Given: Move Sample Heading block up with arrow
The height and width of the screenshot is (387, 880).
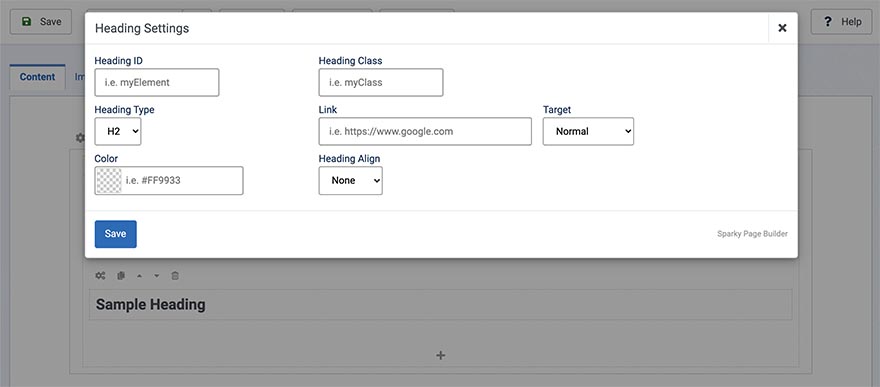Looking at the screenshot, I should pos(139,275).
